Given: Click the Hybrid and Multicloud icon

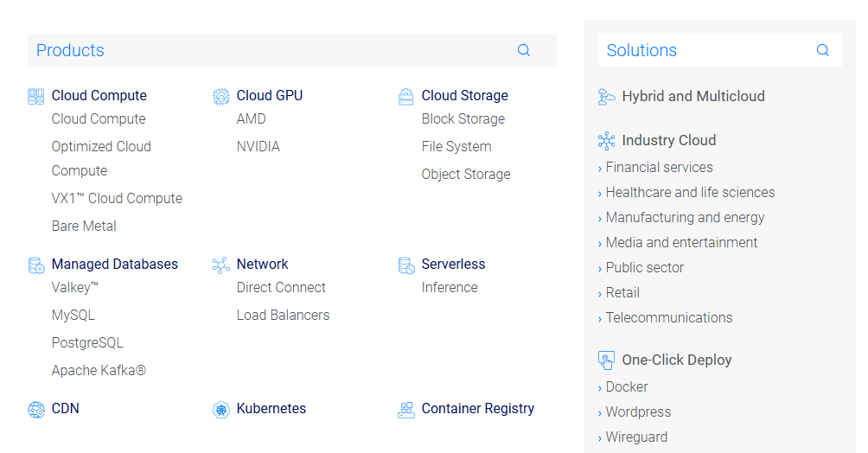Looking at the screenshot, I should (x=606, y=97).
